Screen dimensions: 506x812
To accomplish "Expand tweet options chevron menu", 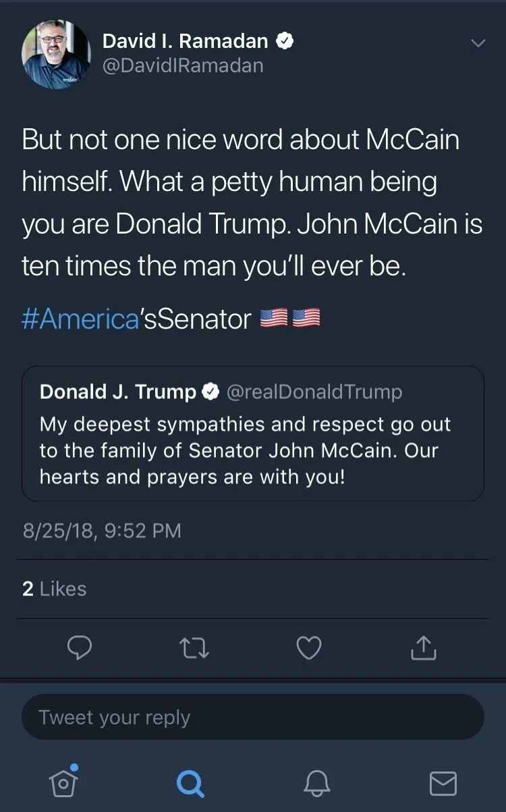I will [x=478, y=43].
